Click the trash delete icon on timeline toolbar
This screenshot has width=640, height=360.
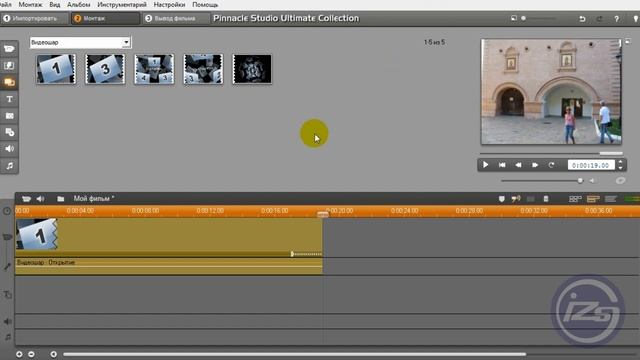[x=546, y=199]
